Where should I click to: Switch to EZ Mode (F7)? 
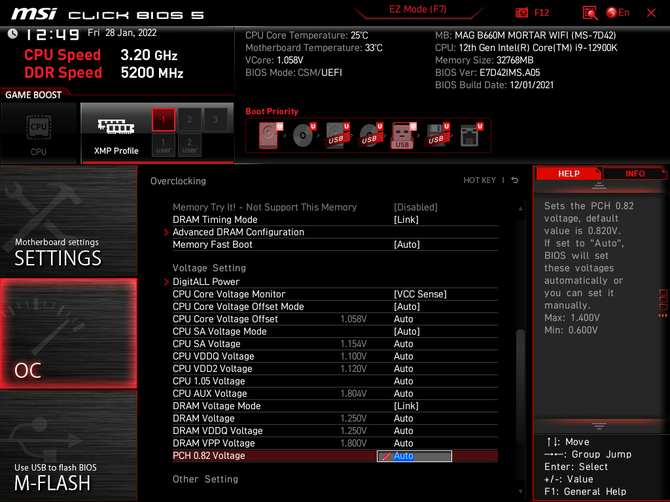(417, 9)
